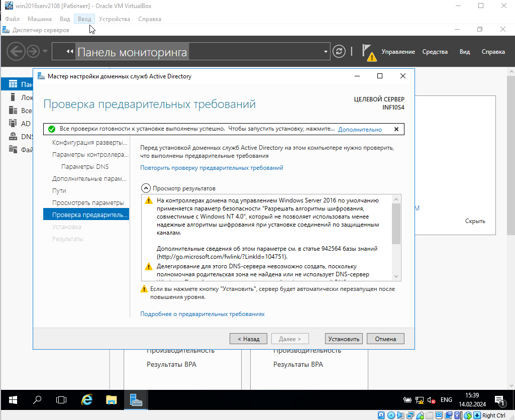
Task: Open the Справка menu in Server Manager
Action: (493, 52)
